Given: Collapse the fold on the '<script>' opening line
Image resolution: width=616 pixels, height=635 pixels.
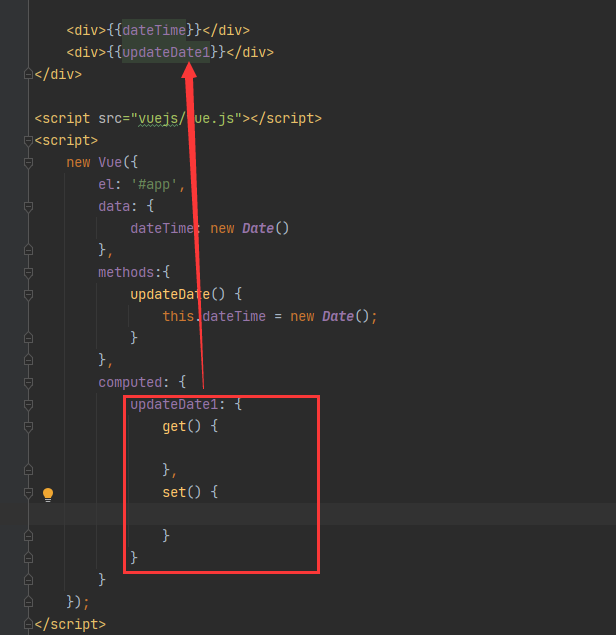Looking at the screenshot, I should [x=28, y=141].
